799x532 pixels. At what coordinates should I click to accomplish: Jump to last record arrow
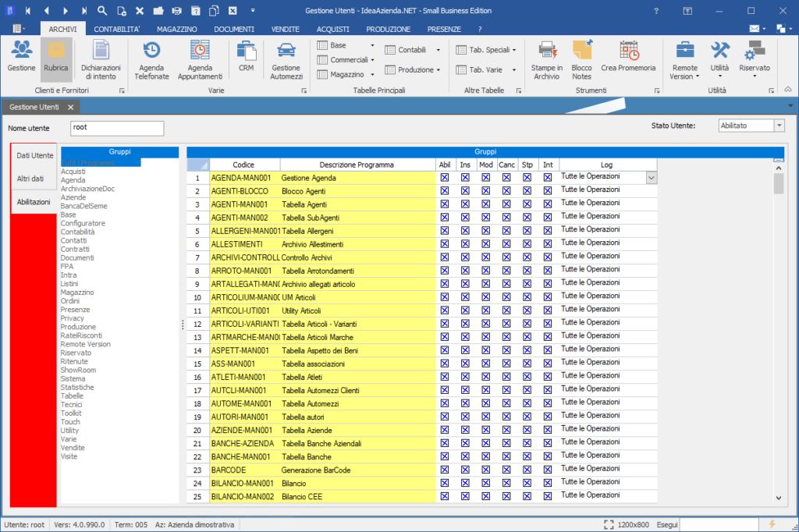tap(84, 10)
